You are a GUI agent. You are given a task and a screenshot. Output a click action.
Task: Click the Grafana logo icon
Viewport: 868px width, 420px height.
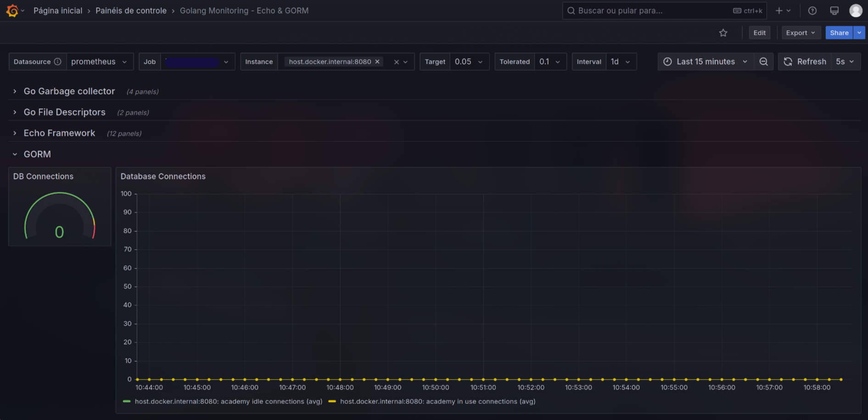click(12, 11)
